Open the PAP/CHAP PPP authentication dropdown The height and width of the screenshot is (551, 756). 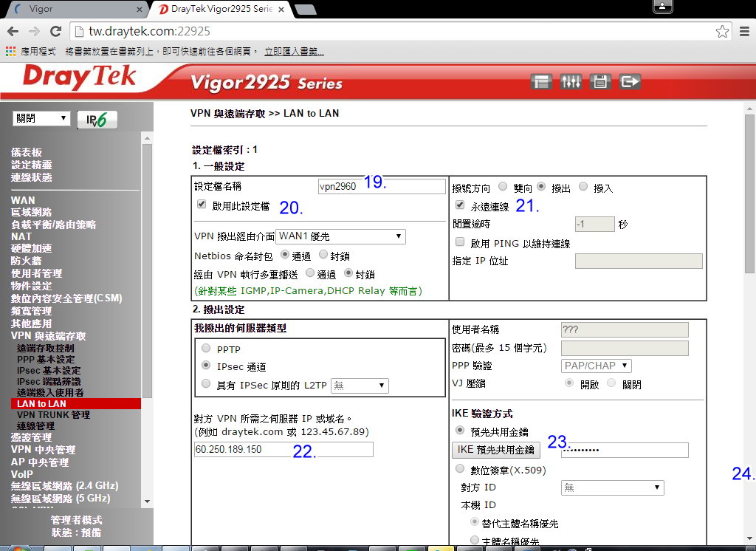(596, 366)
